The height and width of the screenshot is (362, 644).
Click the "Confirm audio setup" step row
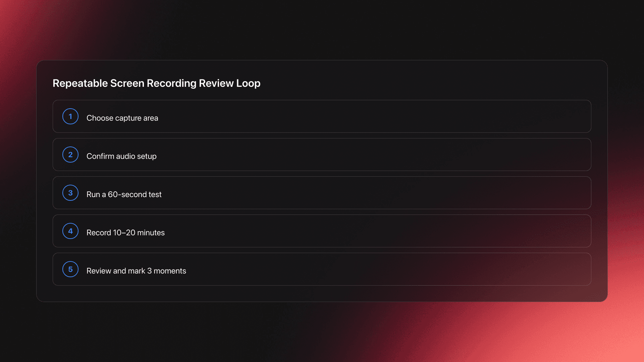point(322,155)
